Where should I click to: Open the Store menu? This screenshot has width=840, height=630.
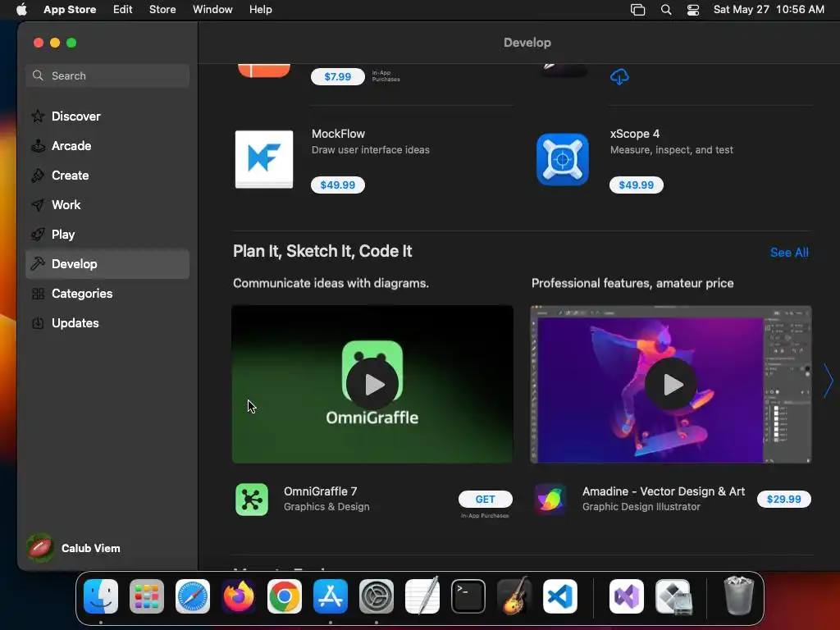(162, 10)
